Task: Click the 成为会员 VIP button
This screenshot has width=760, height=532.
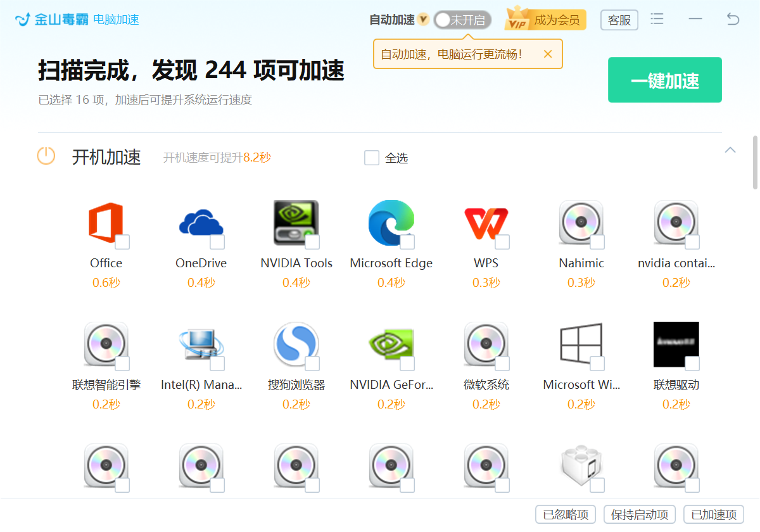Action: coord(546,20)
